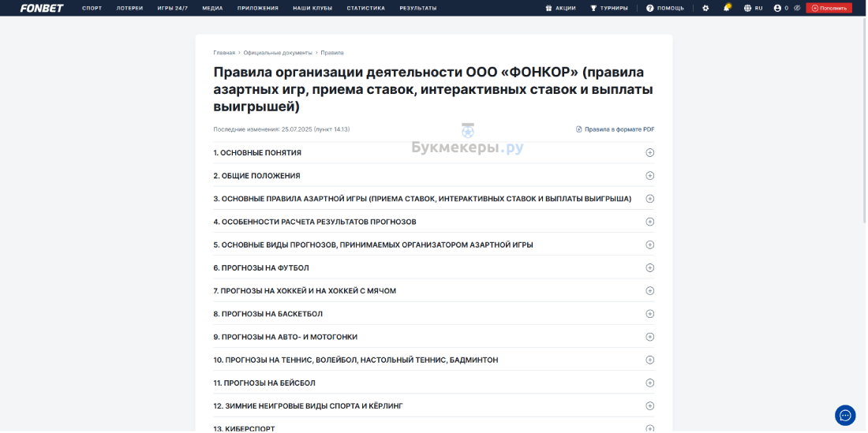Expand section 6 Прогнозы на футбол plus icon
This screenshot has height=433, width=868.
tap(650, 267)
